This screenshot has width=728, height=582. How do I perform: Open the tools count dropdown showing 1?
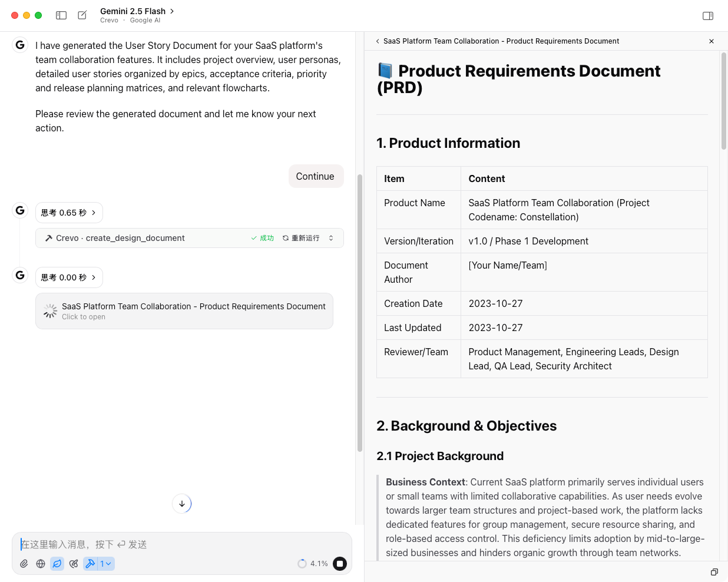tap(106, 564)
